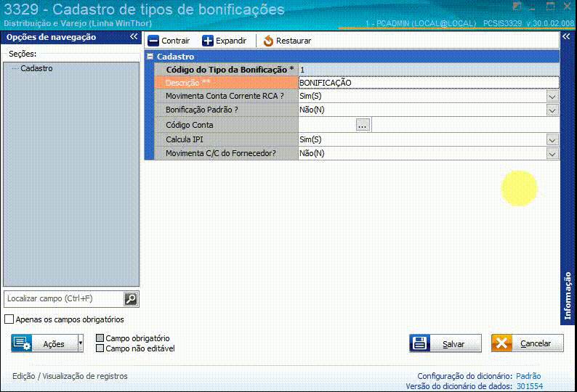Click the Campo não editável legend box
The width and height of the screenshot is (577, 392).
pyautogui.click(x=100, y=348)
